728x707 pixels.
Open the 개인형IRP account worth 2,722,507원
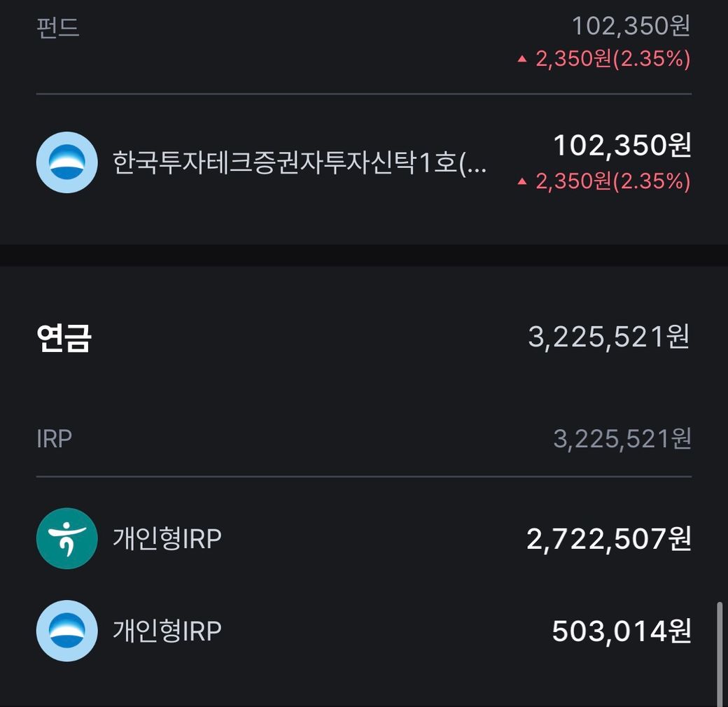[167, 539]
